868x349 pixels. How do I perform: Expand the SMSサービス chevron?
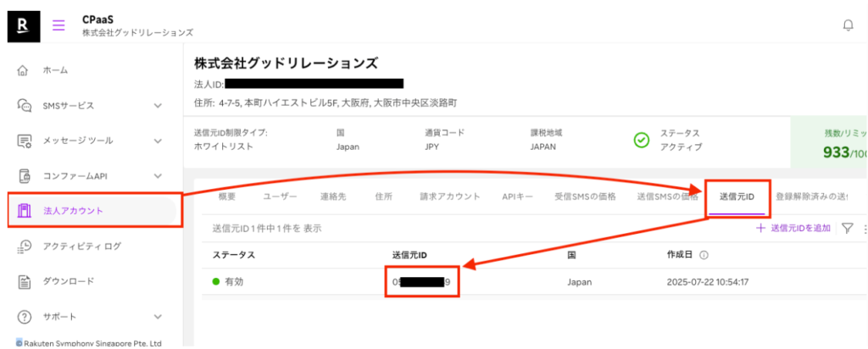(158, 106)
